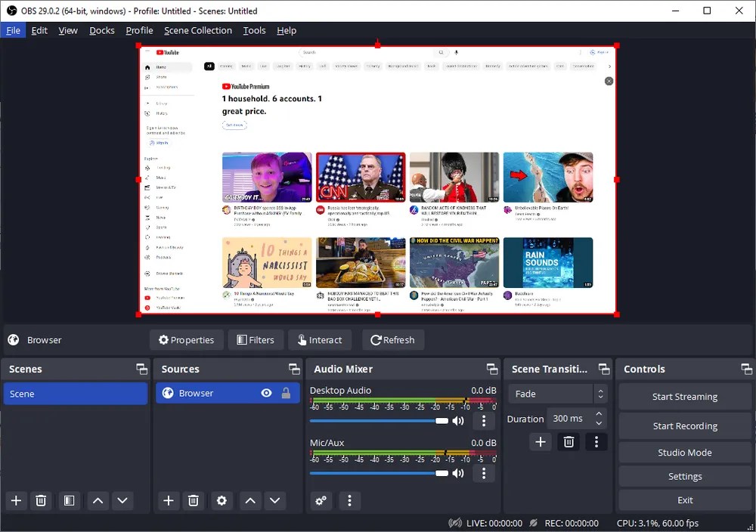Delete the selected transition with the trash icon

(x=569, y=441)
